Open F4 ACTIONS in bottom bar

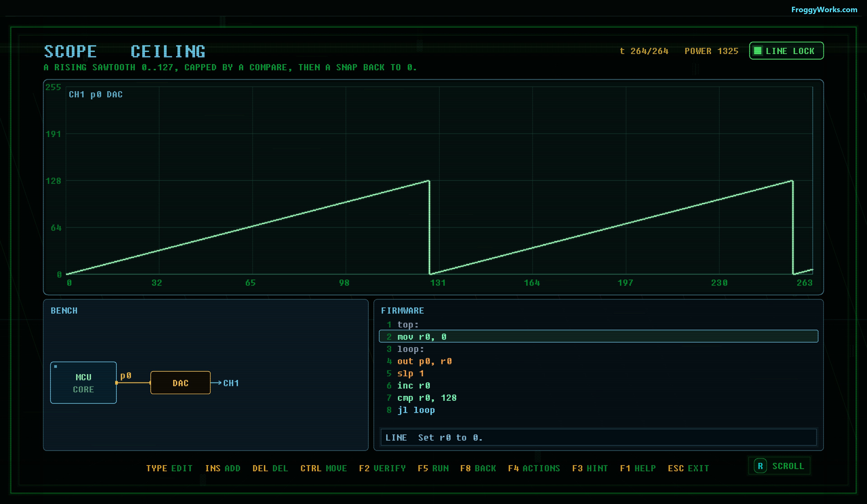(x=534, y=468)
